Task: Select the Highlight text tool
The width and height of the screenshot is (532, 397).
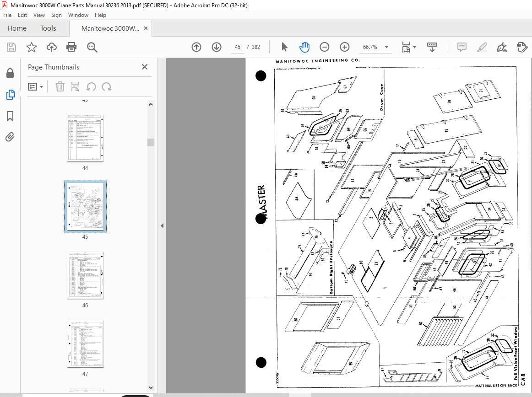Action: point(482,47)
